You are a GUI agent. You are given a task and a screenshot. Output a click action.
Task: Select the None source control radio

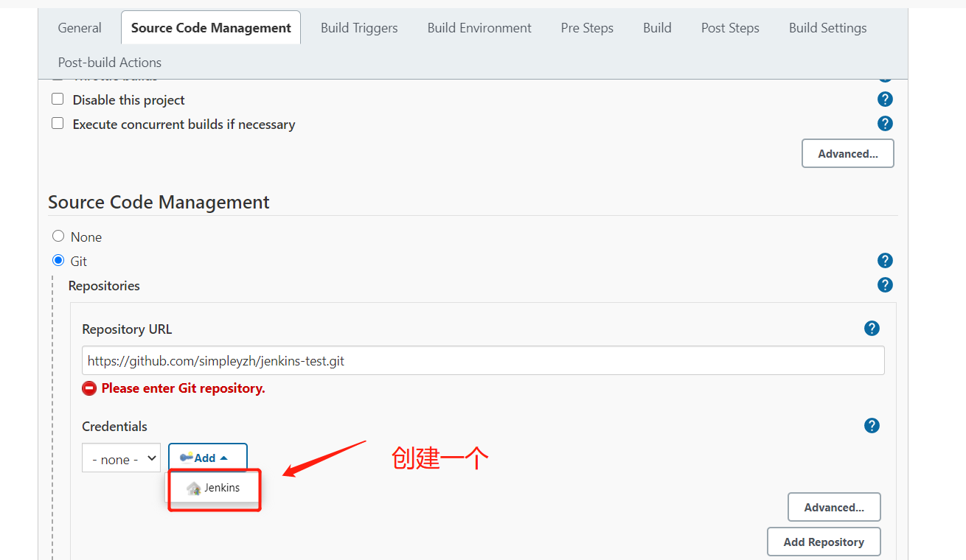click(x=58, y=237)
